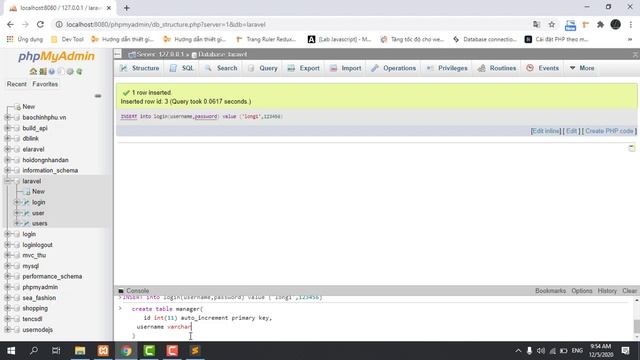Open Favorites tab in sidebar
The width and height of the screenshot is (640, 360).
pyautogui.click(x=45, y=84)
